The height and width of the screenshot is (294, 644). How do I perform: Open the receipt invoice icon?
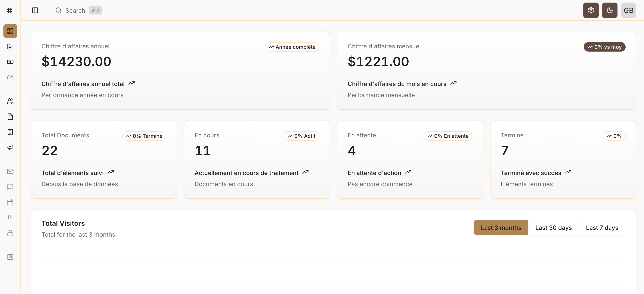pyautogui.click(x=10, y=132)
